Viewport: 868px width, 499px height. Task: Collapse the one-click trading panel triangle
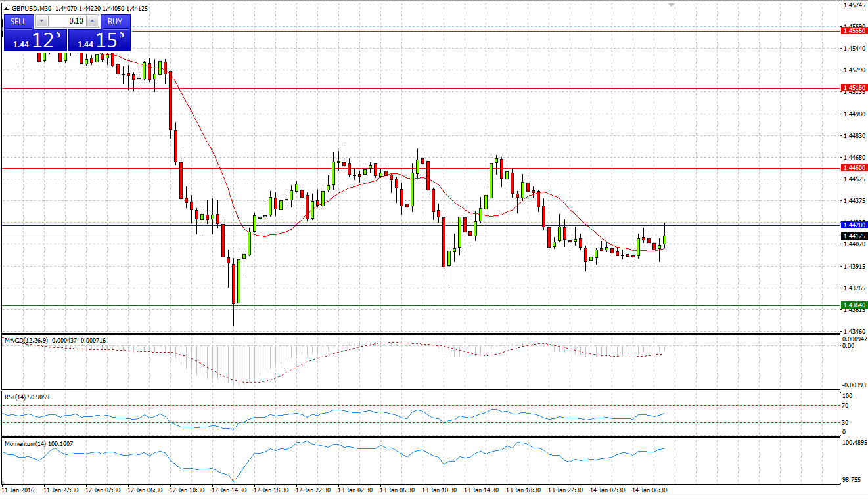[7, 9]
